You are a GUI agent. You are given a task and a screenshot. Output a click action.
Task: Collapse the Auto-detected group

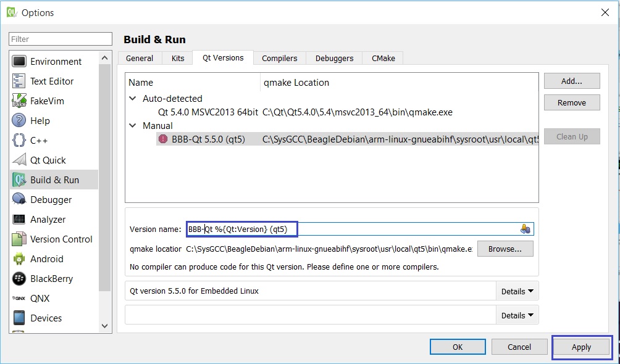133,99
